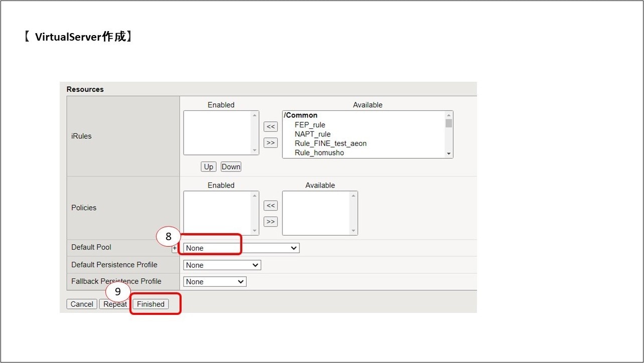
Task: Click the Down button under iRules
Action: point(231,167)
